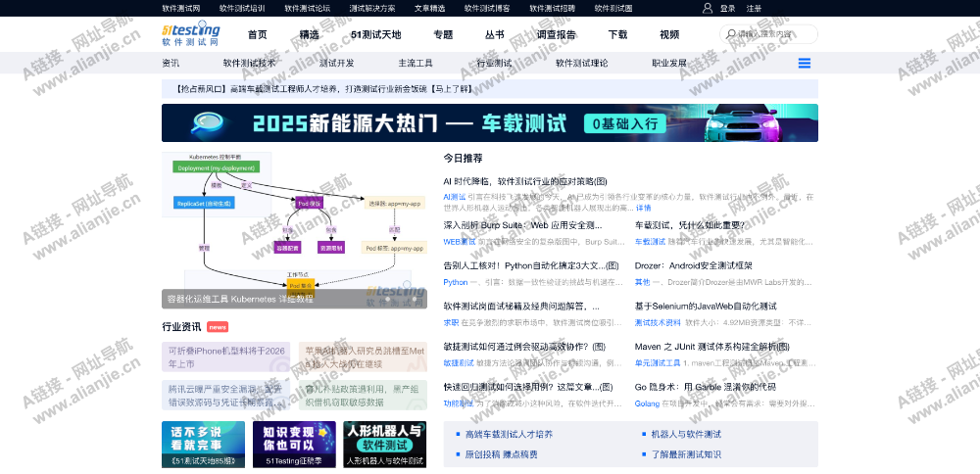This screenshot has height=474, width=980.
Task: Open the article Drozer：Android安全测试框架
Action: (693, 266)
